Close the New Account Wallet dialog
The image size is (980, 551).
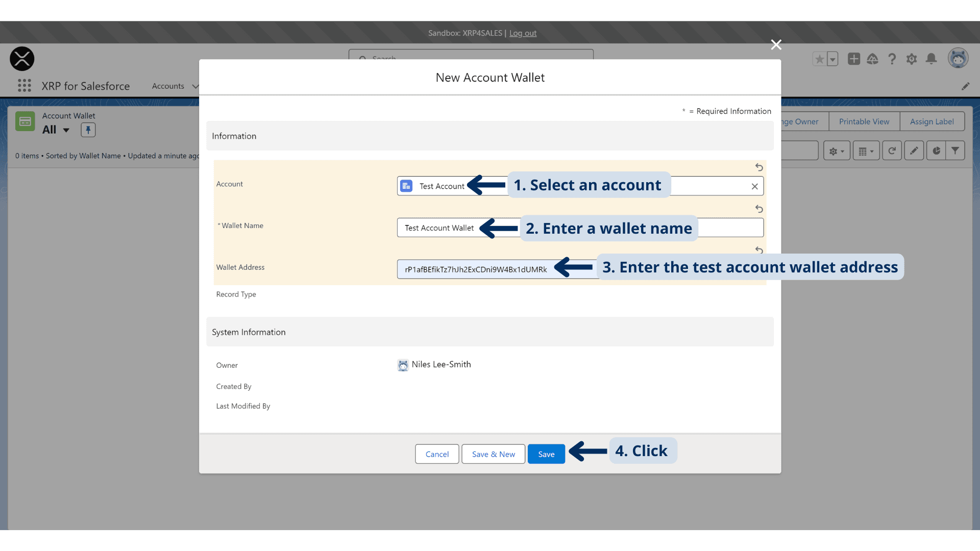point(776,45)
